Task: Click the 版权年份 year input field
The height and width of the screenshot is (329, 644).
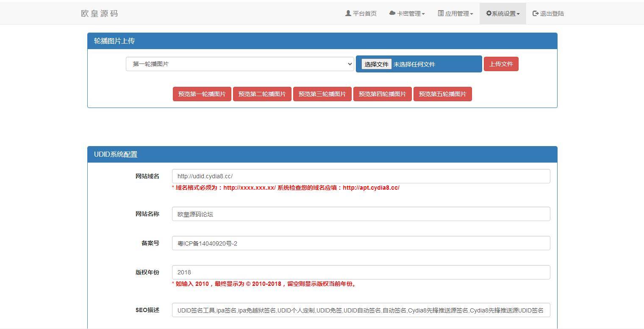Action: (x=360, y=272)
